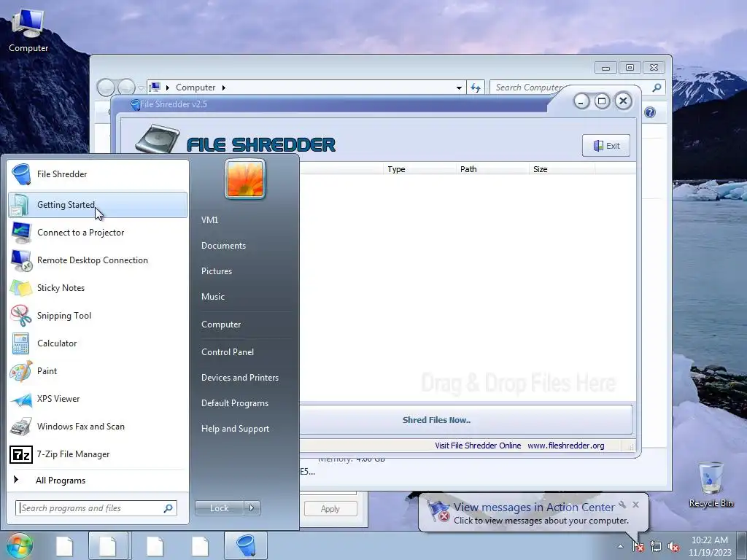Expand breadcrumb arrow after Computer
This screenshot has height=560, width=747.
coord(223,87)
